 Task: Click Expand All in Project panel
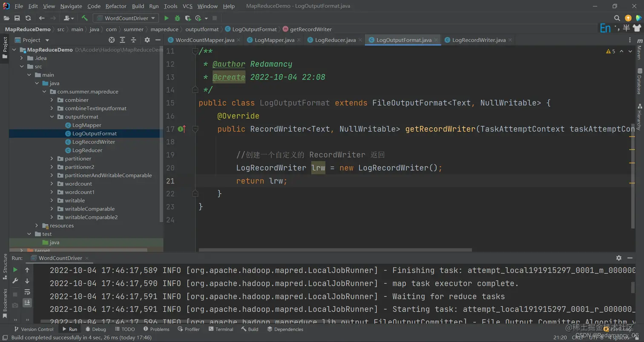(x=123, y=40)
